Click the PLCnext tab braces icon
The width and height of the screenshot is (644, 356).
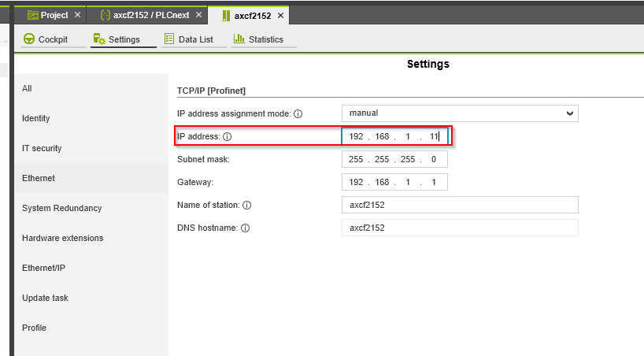pyautogui.click(x=105, y=15)
